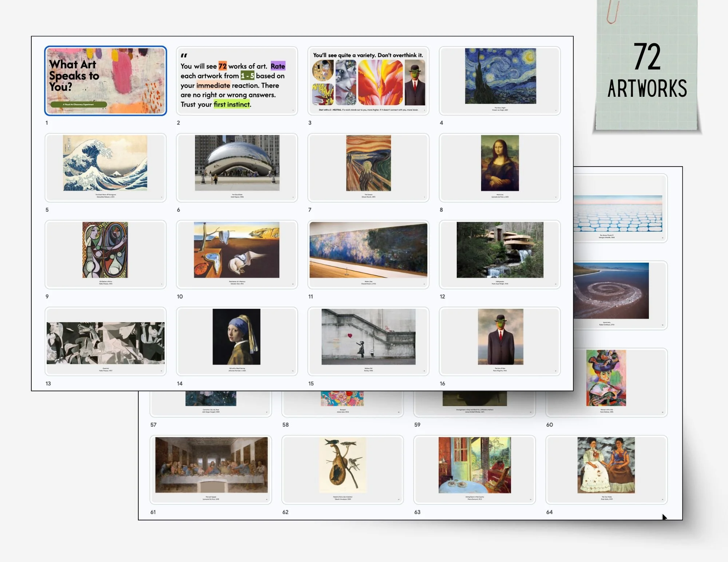Select the "You'll see quite a variety" slide

point(368,81)
